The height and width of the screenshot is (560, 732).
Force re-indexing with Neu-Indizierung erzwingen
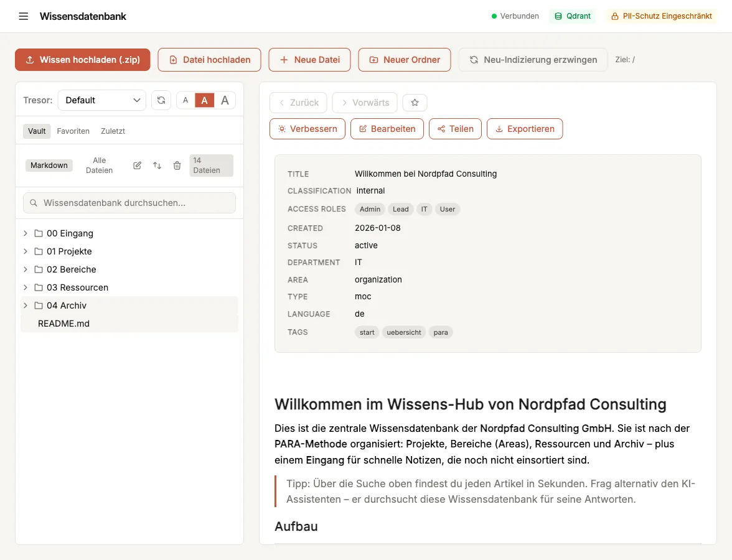[533, 60]
